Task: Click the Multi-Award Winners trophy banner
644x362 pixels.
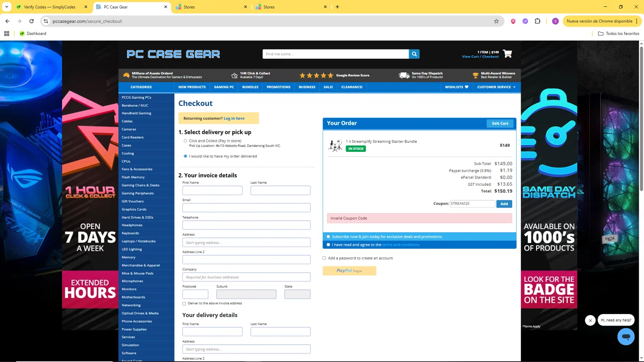Action: [494, 75]
